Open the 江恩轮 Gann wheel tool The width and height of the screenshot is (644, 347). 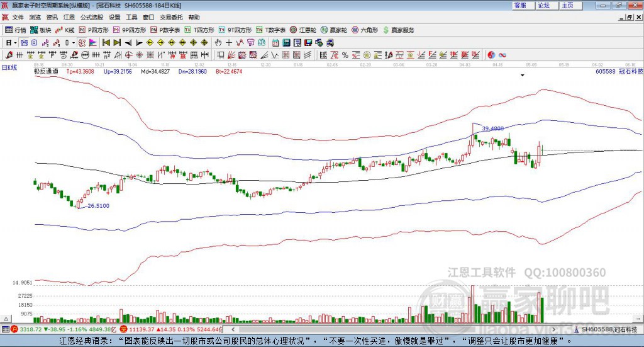303,30
